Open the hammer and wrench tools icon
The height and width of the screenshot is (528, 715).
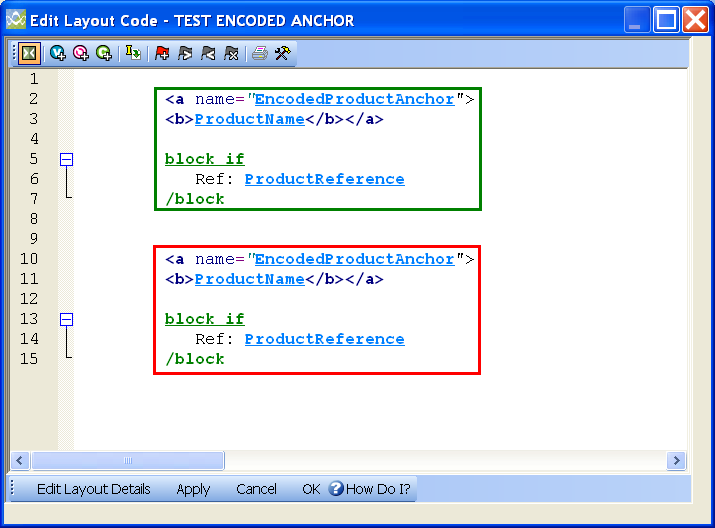coord(283,53)
